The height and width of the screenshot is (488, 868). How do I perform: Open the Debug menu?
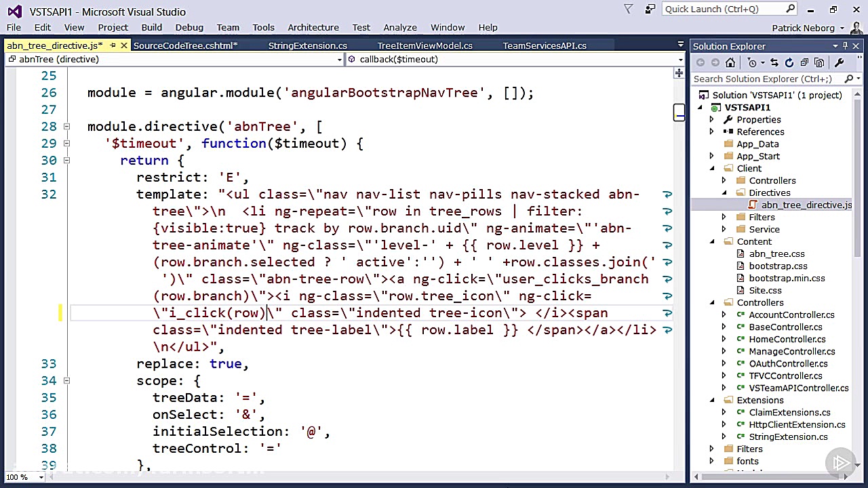[189, 27]
